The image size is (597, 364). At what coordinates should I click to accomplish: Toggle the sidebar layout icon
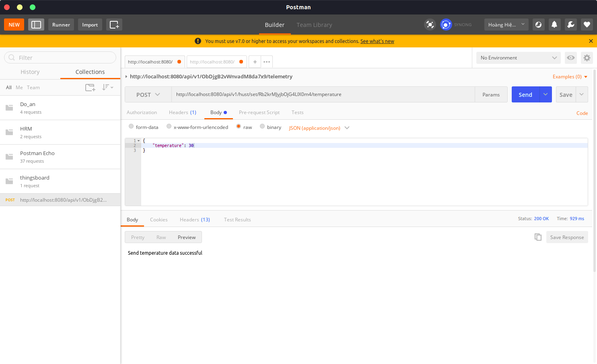[36, 25]
